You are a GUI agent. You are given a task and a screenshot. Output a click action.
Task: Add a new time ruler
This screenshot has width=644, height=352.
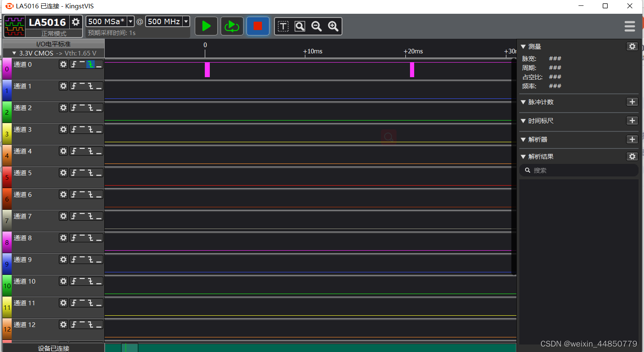coord(632,121)
